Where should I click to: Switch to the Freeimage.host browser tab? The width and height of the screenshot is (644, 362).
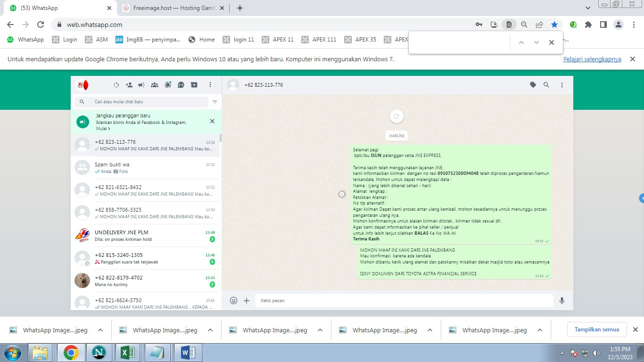(x=173, y=8)
